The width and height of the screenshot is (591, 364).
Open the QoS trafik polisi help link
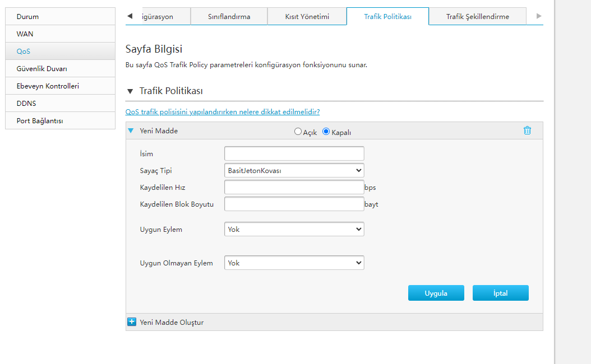pyautogui.click(x=223, y=112)
